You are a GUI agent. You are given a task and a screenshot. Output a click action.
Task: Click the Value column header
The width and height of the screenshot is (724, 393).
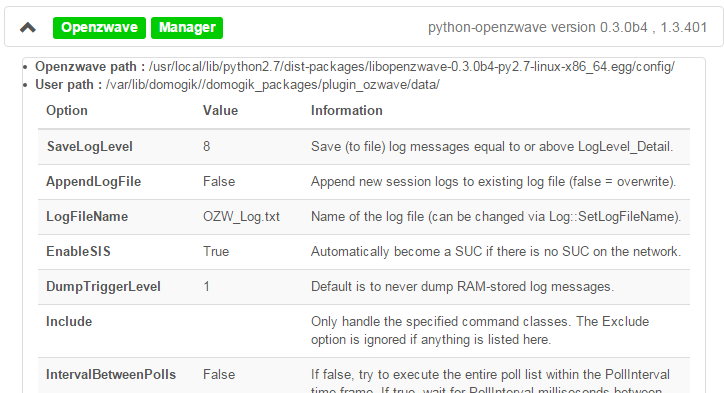tap(220, 110)
